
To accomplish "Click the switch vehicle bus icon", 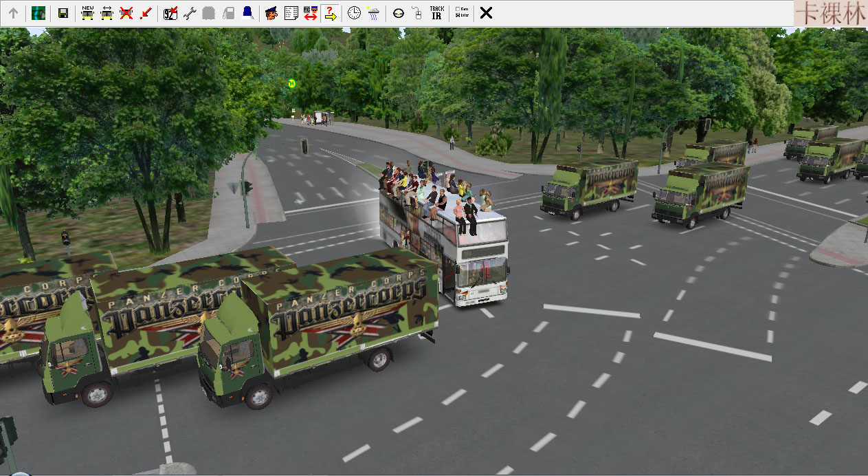I will [x=107, y=13].
